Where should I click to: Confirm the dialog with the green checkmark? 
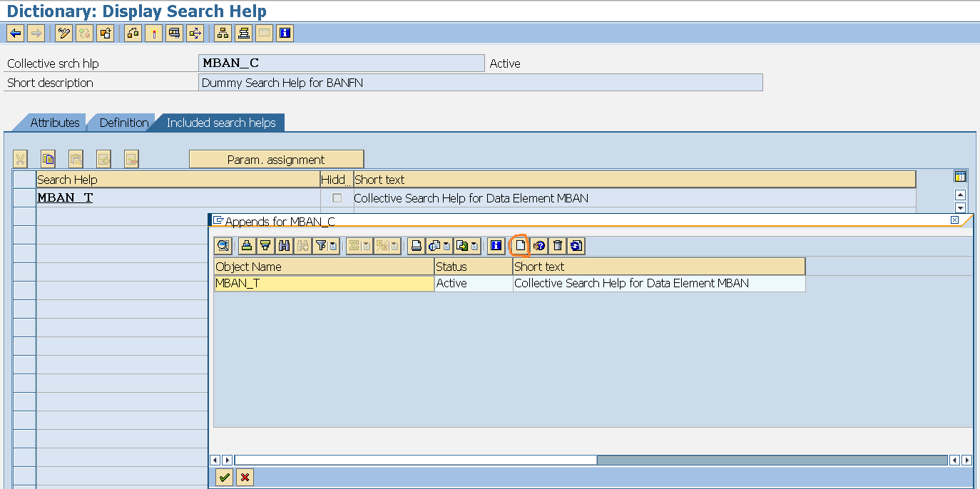click(223, 477)
